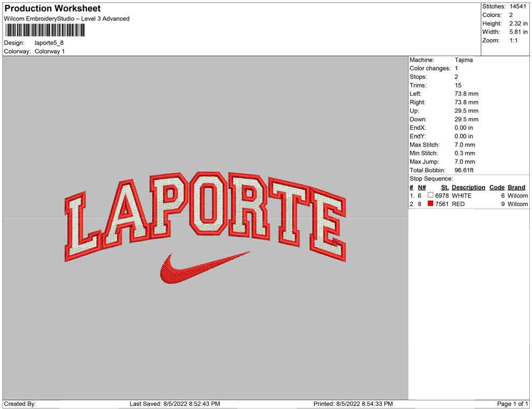532x409 pixels.
Task: Click the Total Bobbin value '96.61ft'
Action: (464, 170)
